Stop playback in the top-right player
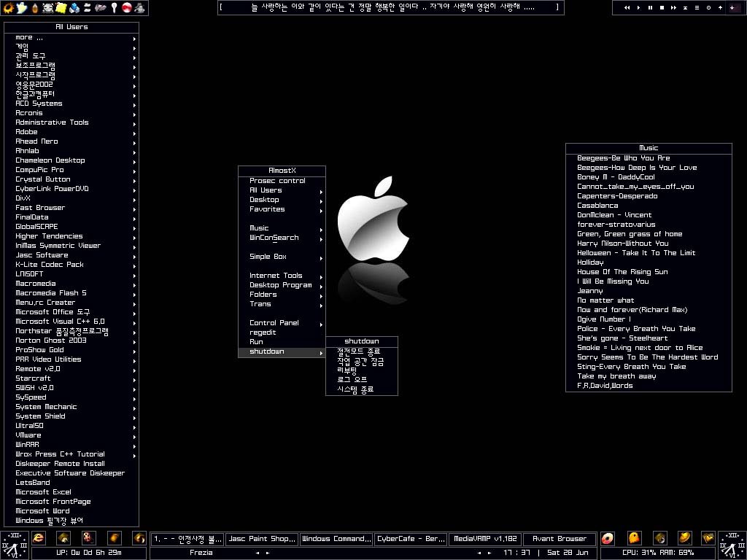 (662, 7)
